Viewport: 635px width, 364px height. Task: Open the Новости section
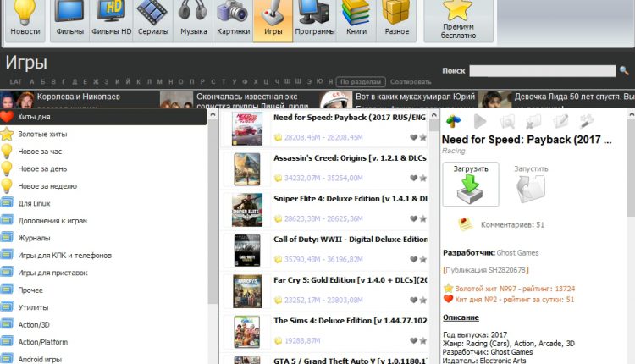coord(25,20)
